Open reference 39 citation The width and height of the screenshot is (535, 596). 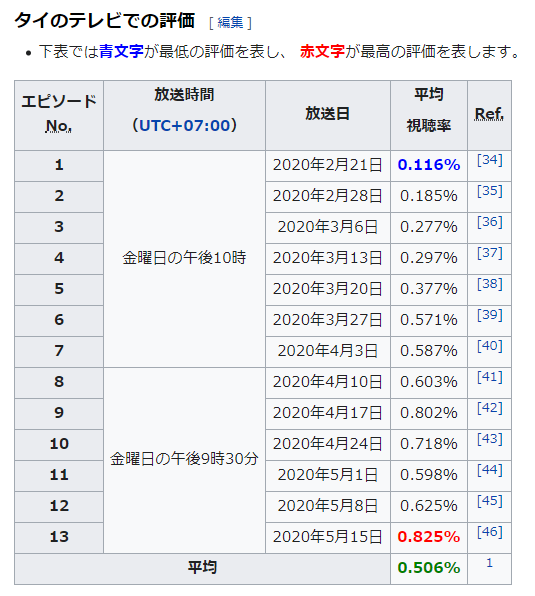(489, 315)
